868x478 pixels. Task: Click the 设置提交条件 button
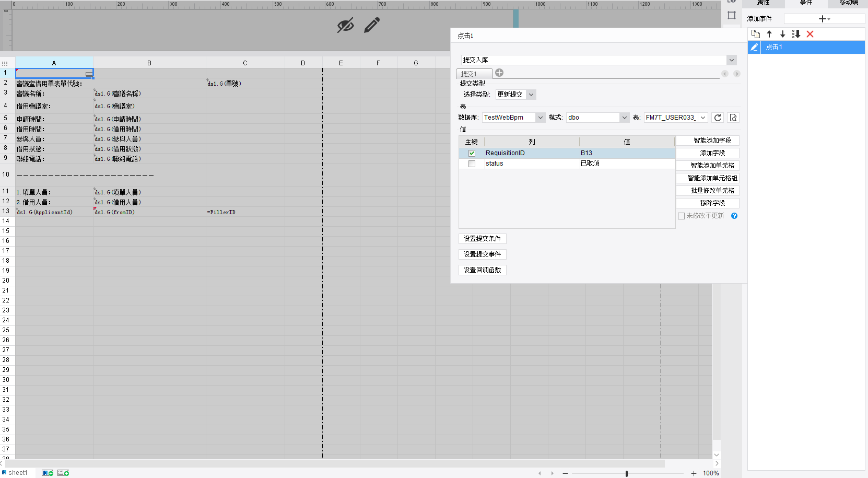pyautogui.click(x=482, y=239)
